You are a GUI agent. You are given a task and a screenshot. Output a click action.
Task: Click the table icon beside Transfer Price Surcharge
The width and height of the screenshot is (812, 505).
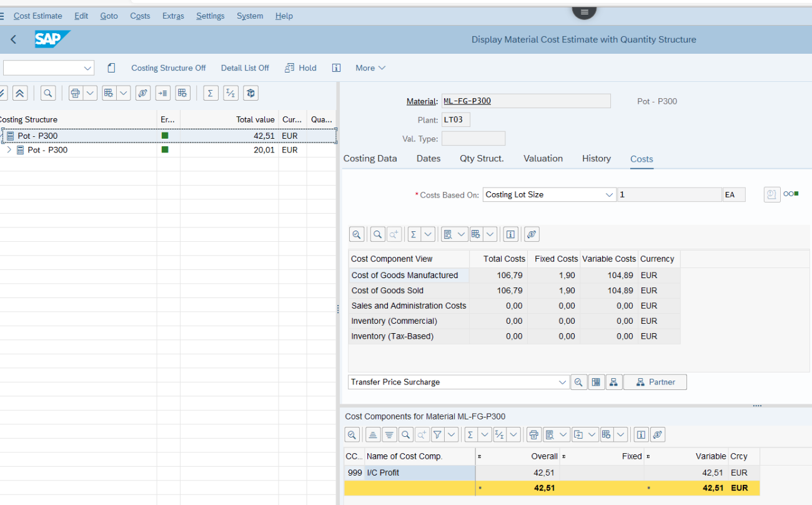597,382
